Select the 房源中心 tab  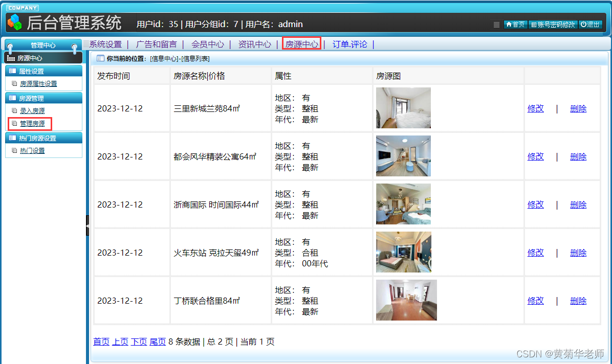click(x=301, y=44)
